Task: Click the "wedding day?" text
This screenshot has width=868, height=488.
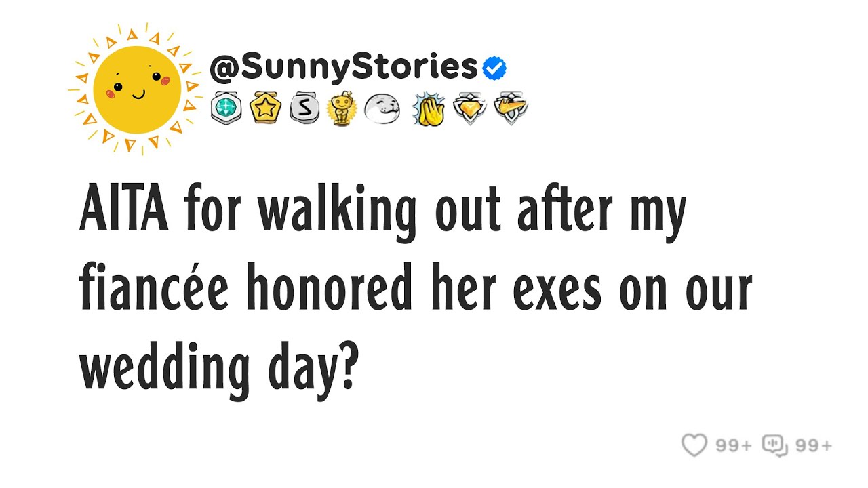Action: click(218, 369)
